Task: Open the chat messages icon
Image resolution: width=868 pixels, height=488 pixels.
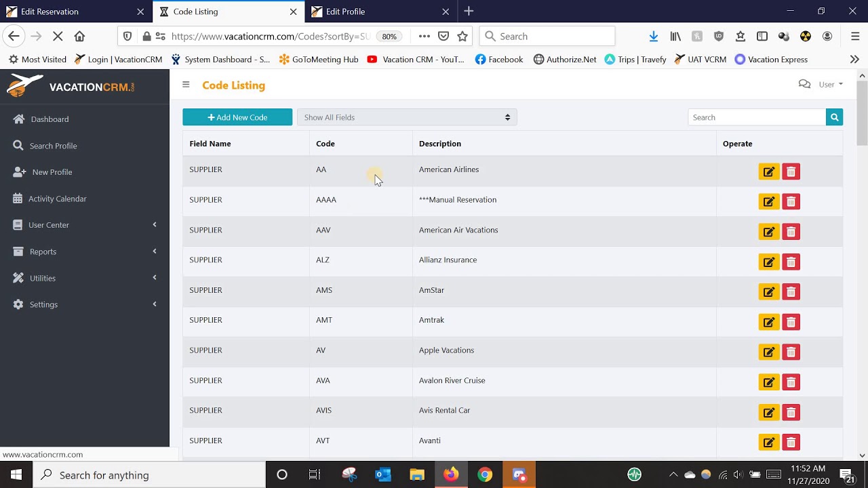Action: pyautogui.click(x=804, y=85)
